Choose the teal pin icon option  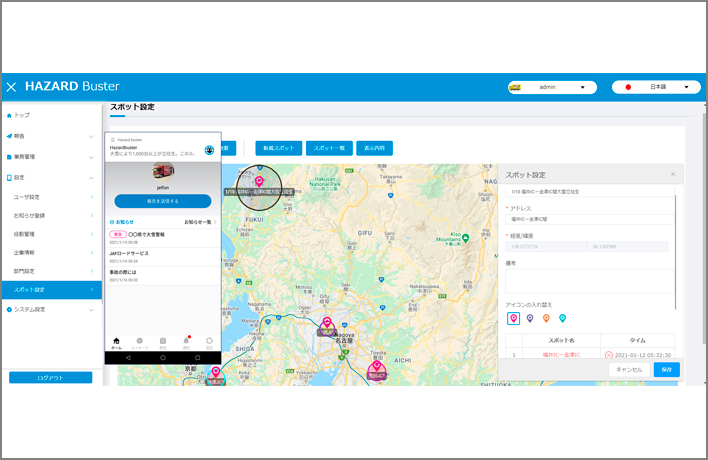563,318
